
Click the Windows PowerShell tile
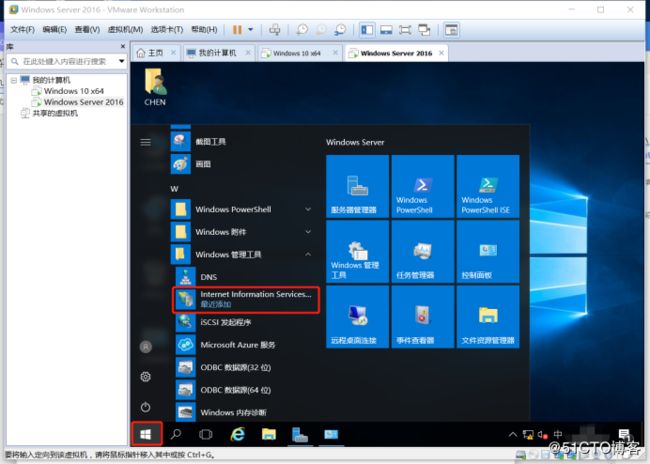(422, 187)
